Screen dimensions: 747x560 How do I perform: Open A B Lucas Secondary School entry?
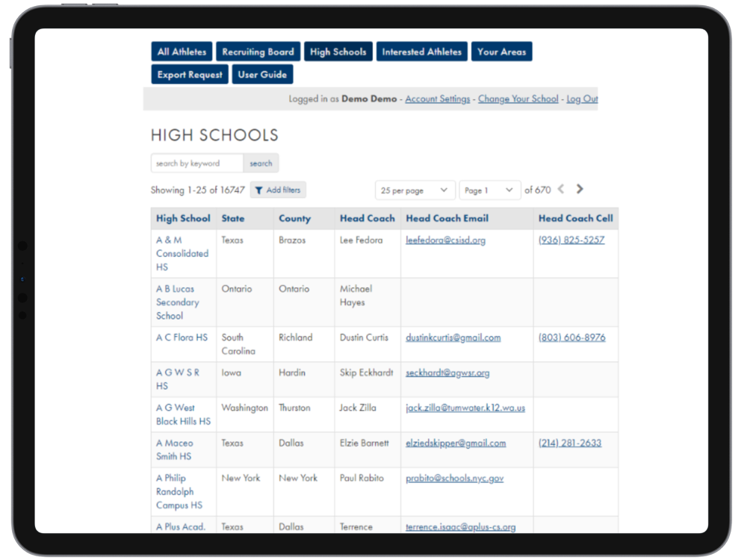pyautogui.click(x=178, y=302)
